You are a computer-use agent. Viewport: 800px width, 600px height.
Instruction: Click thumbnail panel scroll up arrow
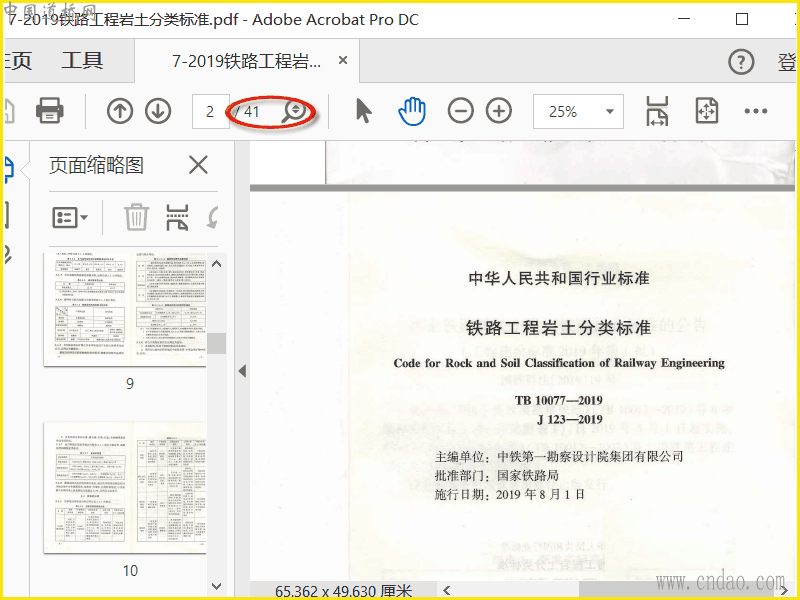tap(216, 264)
